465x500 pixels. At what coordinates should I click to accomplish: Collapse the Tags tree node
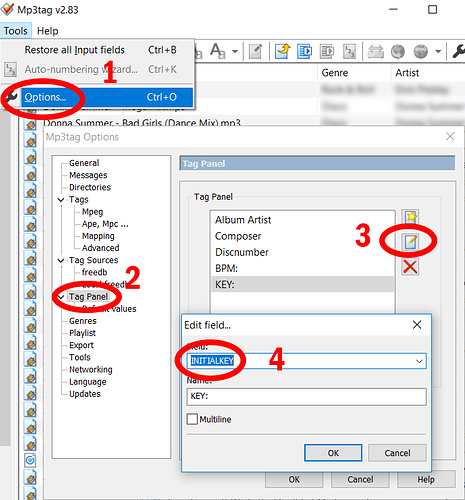point(61,200)
